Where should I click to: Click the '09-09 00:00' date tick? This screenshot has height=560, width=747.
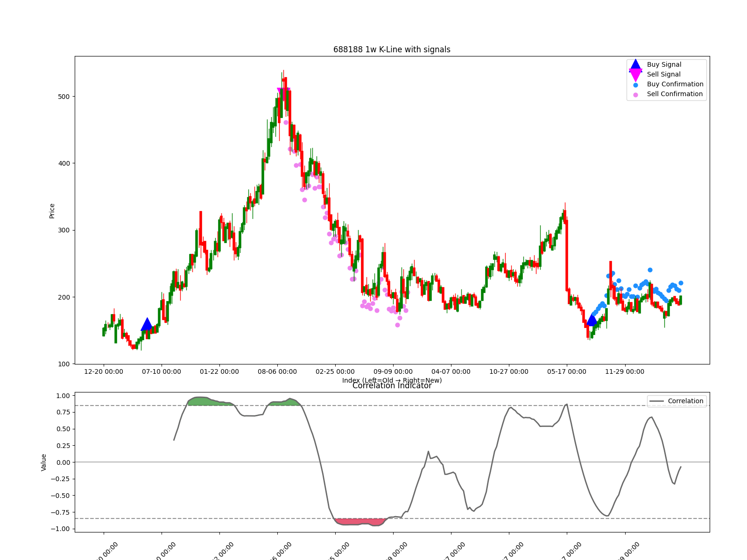(393, 371)
